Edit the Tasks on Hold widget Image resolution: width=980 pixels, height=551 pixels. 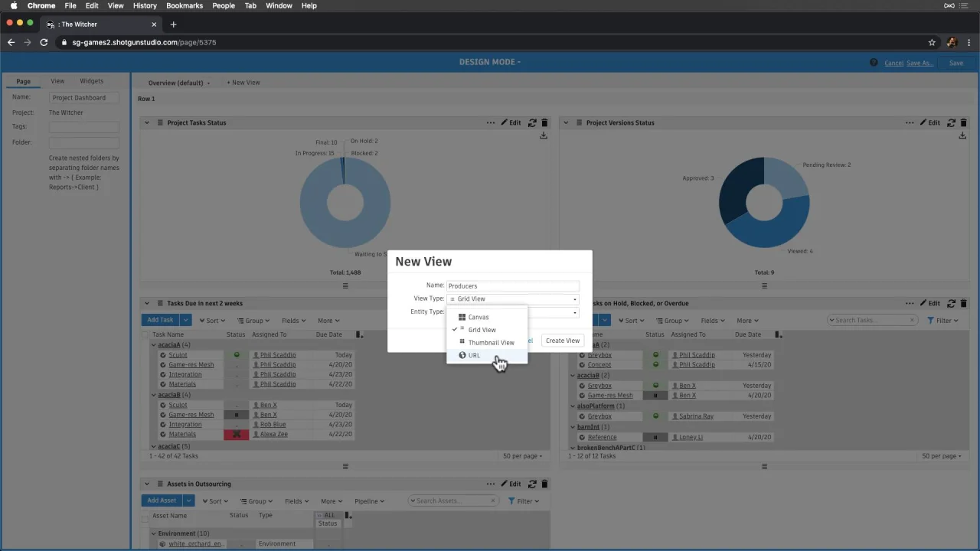(930, 303)
